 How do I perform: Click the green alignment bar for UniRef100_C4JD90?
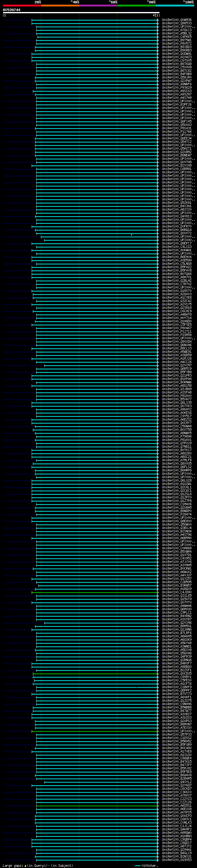[95, 592]
